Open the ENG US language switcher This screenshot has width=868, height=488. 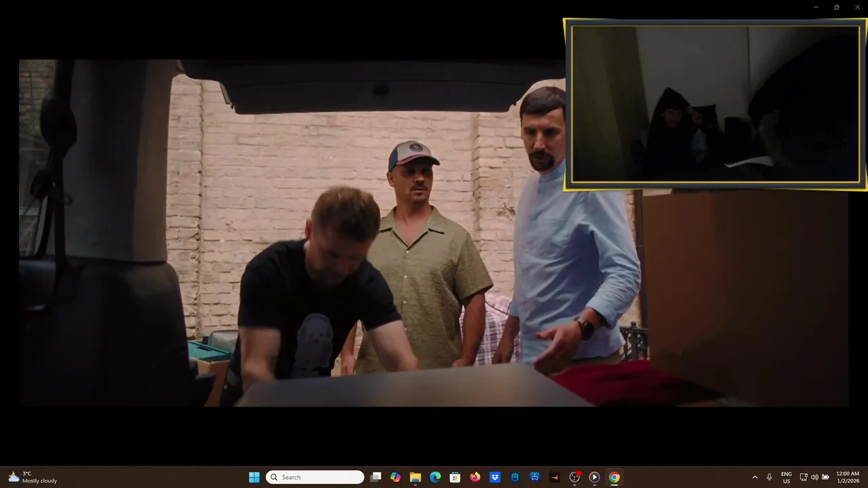coord(787,477)
